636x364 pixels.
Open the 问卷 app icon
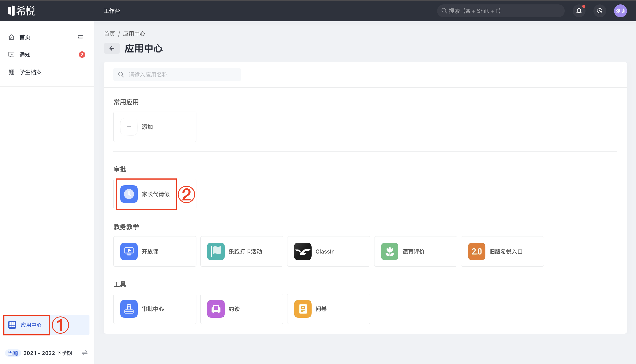pos(303,309)
